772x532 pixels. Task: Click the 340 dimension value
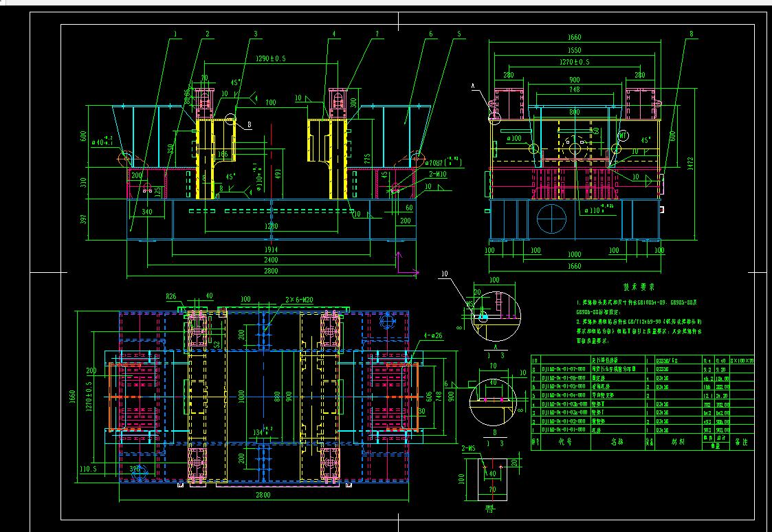tap(146, 212)
